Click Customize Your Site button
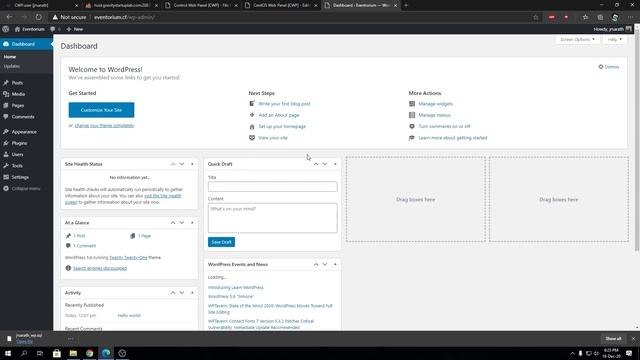 coord(101,110)
